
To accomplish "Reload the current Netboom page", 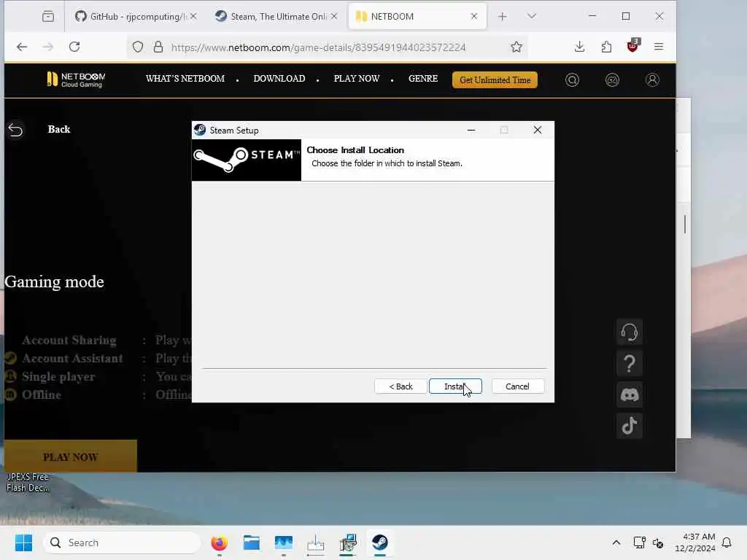I will [74, 47].
